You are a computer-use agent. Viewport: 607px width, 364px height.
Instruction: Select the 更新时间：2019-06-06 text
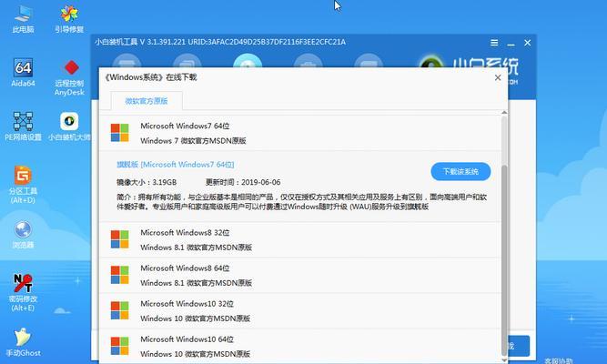pyautogui.click(x=243, y=182)
